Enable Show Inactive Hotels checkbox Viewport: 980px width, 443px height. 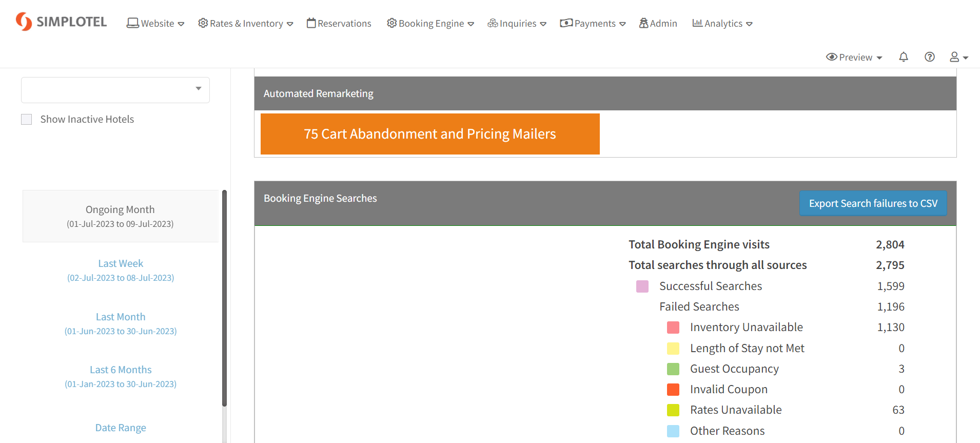[27, 120]
